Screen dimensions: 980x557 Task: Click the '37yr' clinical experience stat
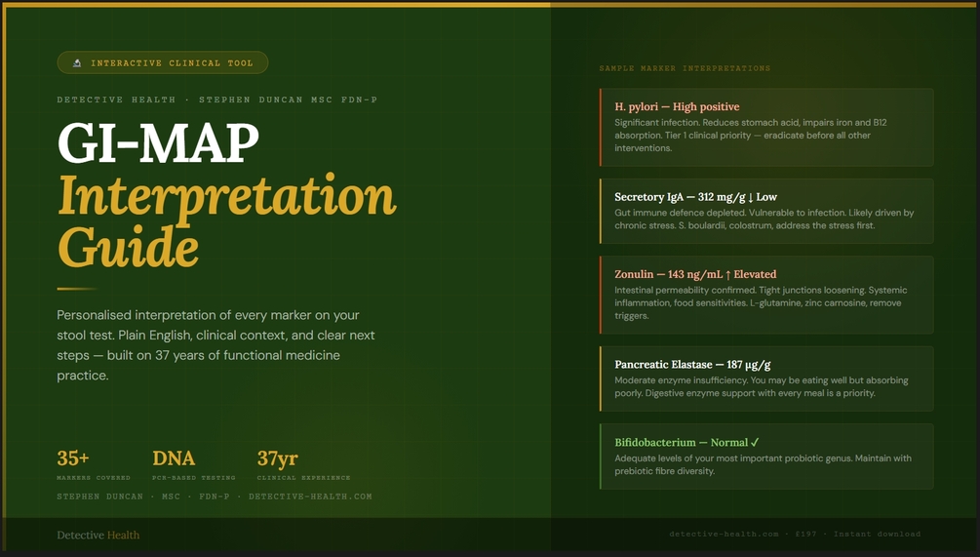tap(278, 458)
